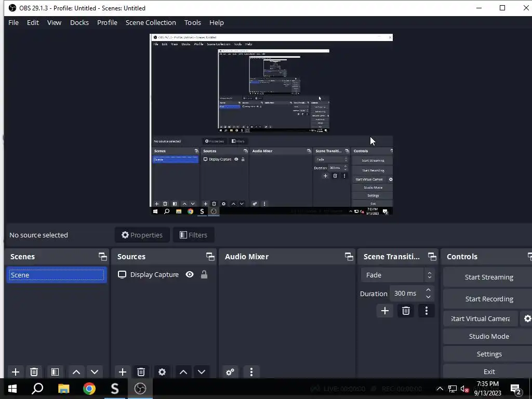
Task: Select the Scene item in Scenes list
Action: [x=56, y=275]
